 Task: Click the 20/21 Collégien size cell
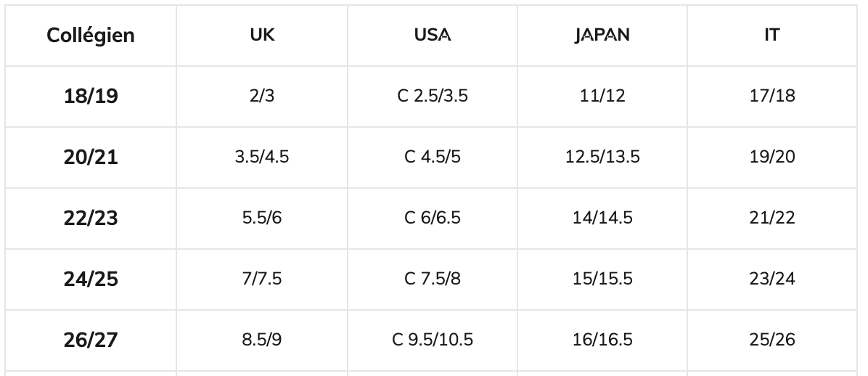pyautogui.click(x=91, y=158)
